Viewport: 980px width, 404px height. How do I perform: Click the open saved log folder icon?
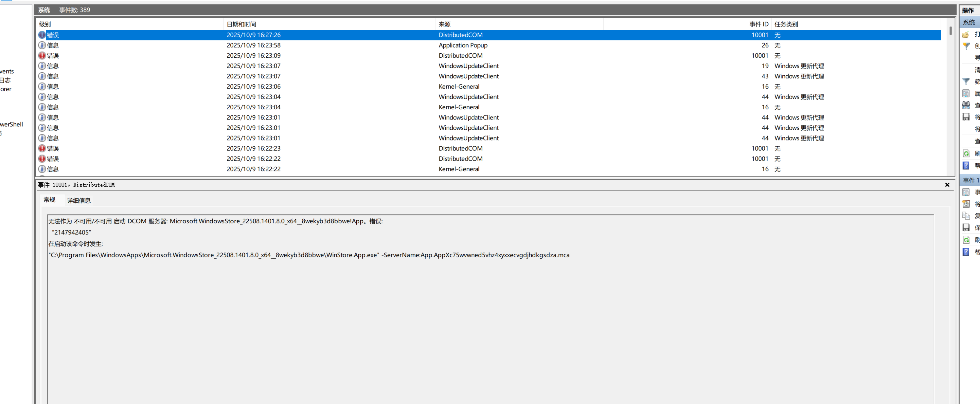click(x=966, y=35)
